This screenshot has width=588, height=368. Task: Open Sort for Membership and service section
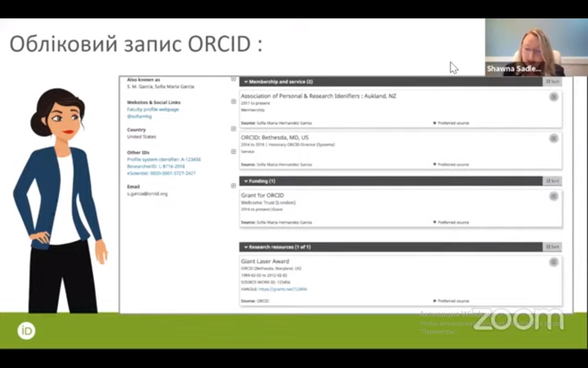[552, 82]
